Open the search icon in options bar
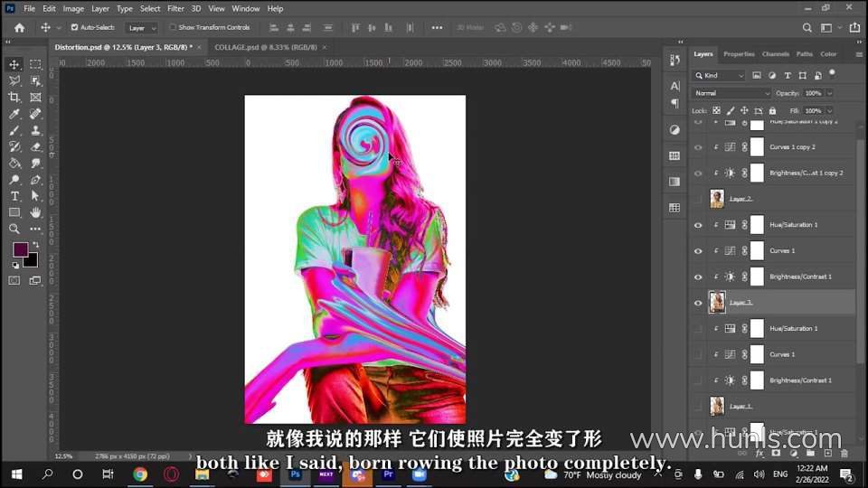 click(807, 28)
